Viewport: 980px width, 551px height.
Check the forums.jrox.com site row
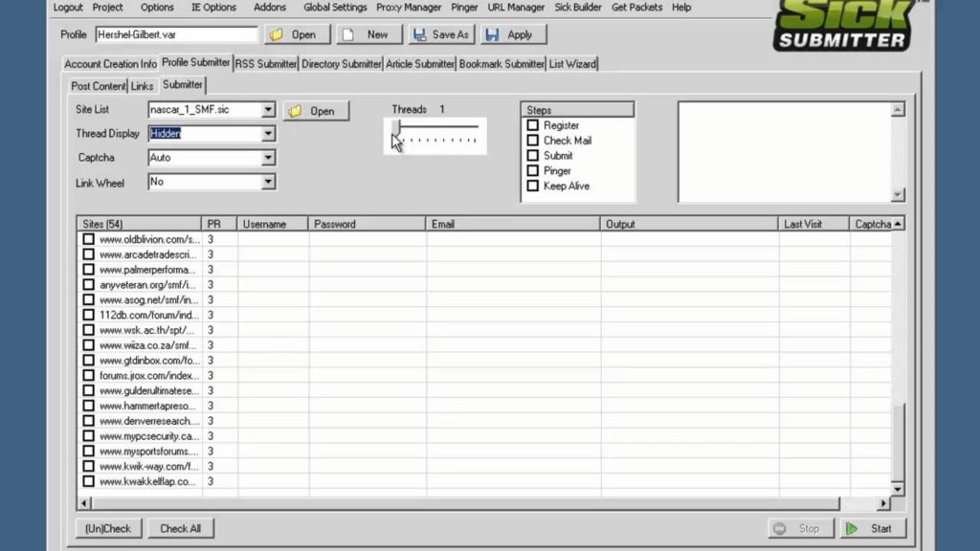89,375
